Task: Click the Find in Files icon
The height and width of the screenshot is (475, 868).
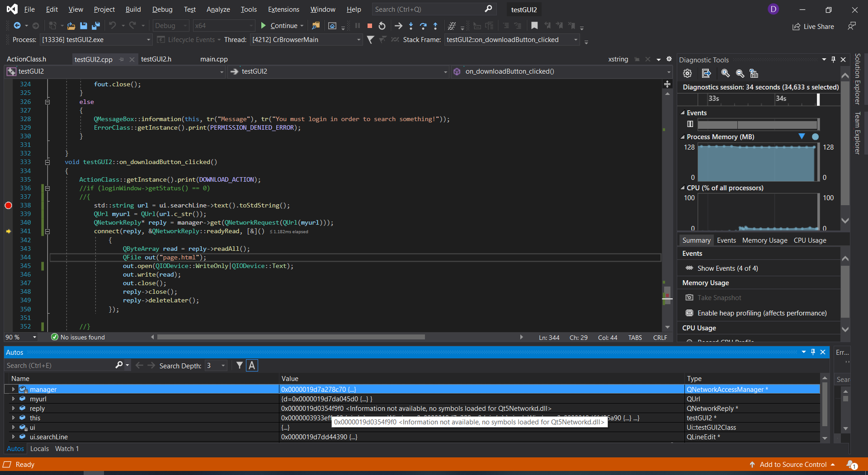Action: pyautogui.click(x=316, y=26)
